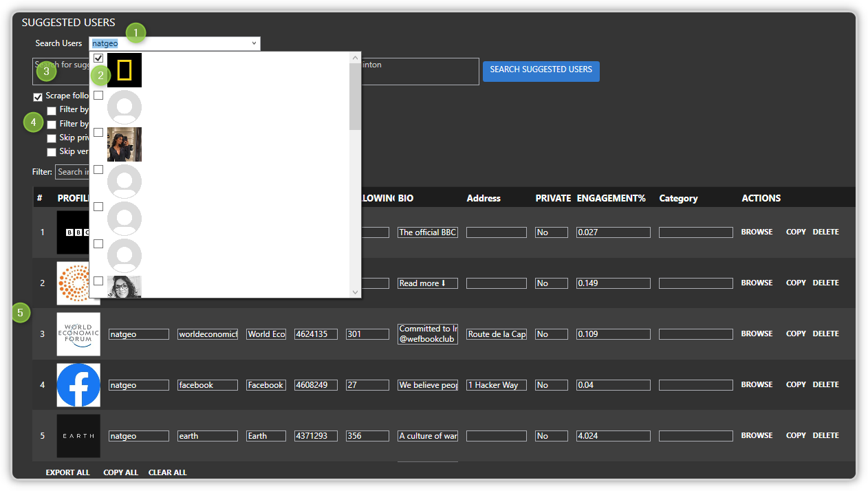This screenshot has width=868, height=491.
Task: Click the ACTIONS column header
Action: pyautogui.click(x=761, y=198)
